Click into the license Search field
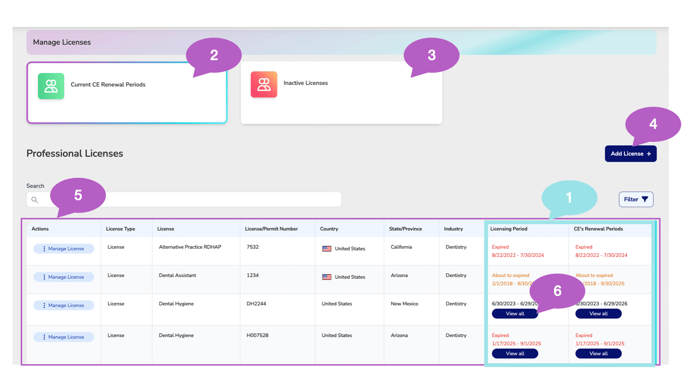 (184, 199)
